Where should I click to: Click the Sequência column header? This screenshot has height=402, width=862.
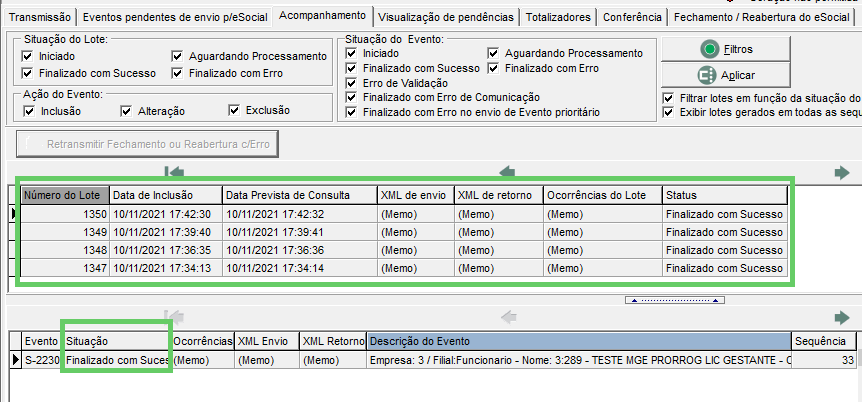click(824, 342)
